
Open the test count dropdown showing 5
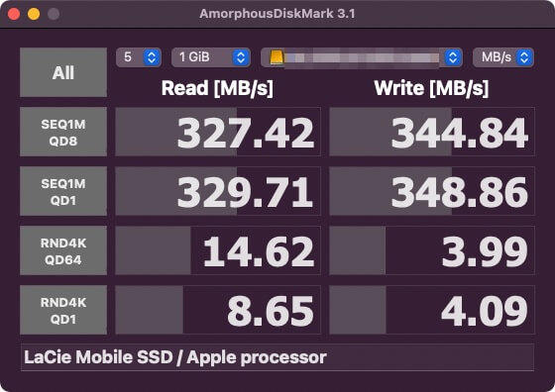[139, 57]
